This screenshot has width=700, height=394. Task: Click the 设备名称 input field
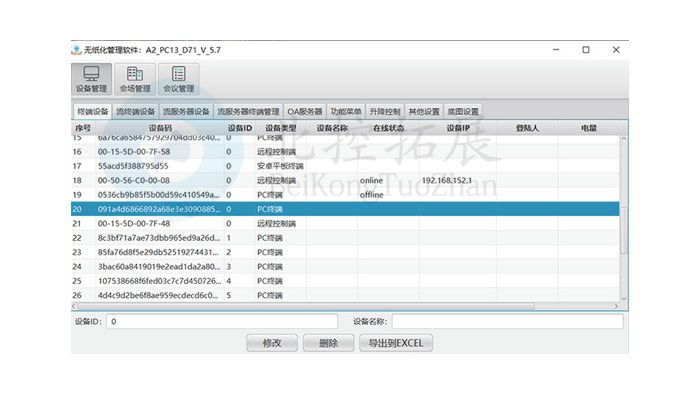click(x=508, y=321)
